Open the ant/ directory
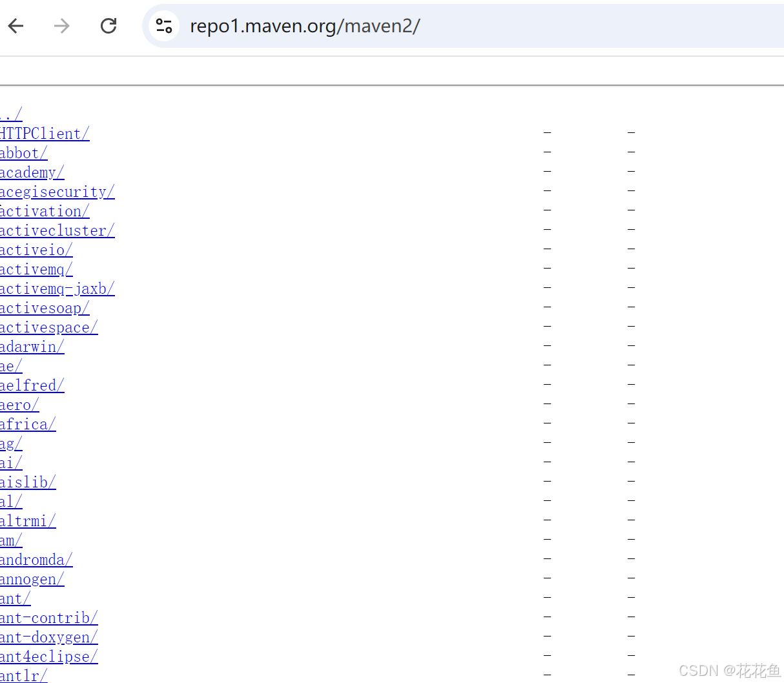 pos(15,598)
